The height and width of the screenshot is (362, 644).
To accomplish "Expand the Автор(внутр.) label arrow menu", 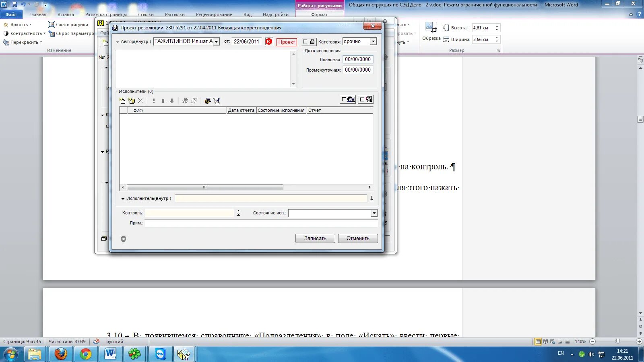I will click(x=118, y=42).
